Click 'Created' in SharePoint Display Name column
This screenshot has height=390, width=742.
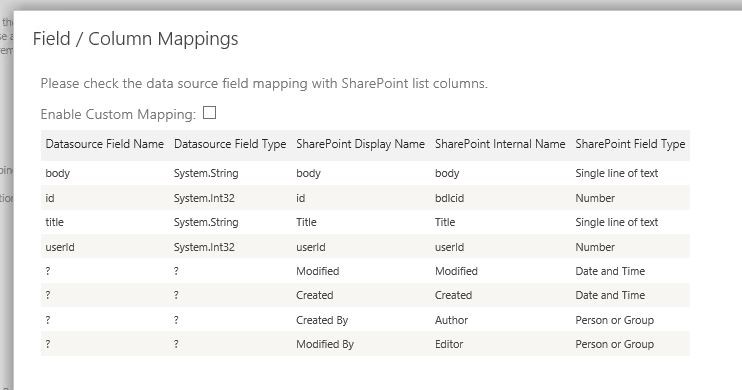click(315, 295)
